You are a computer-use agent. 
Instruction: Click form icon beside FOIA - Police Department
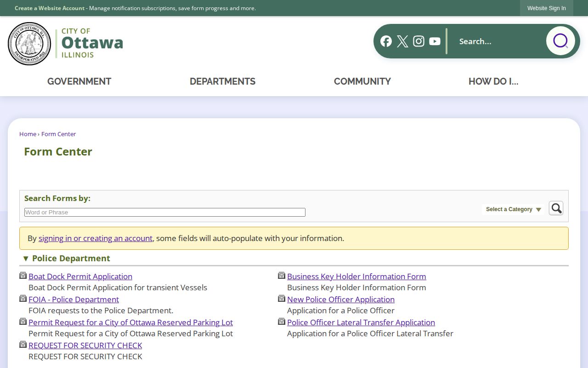click(x=23, y=299)
